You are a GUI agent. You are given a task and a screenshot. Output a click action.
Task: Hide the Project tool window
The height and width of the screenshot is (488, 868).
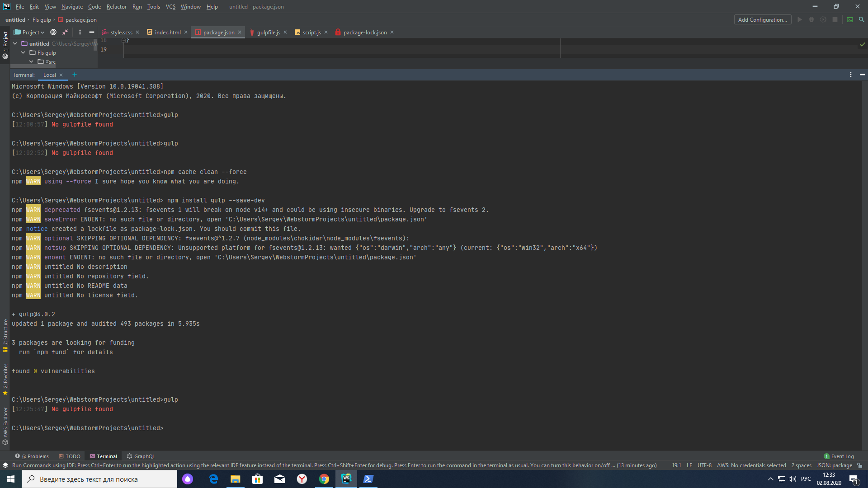(x=92, y=32)
